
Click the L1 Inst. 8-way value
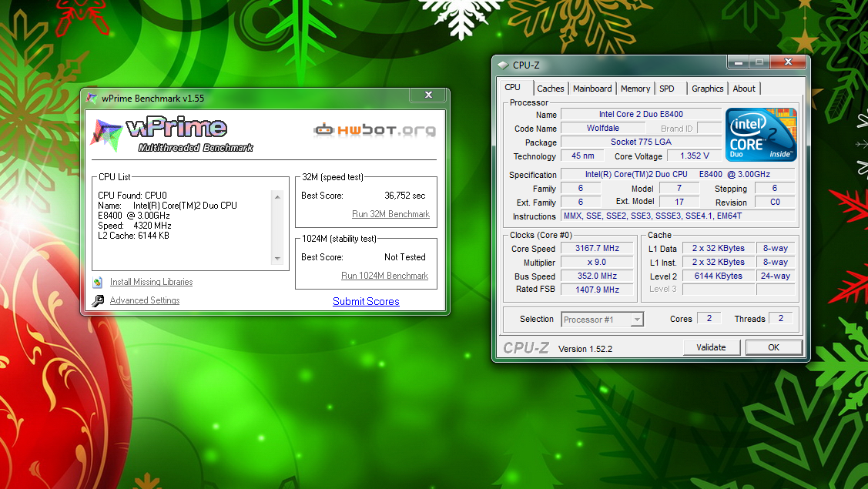point(775,262)
